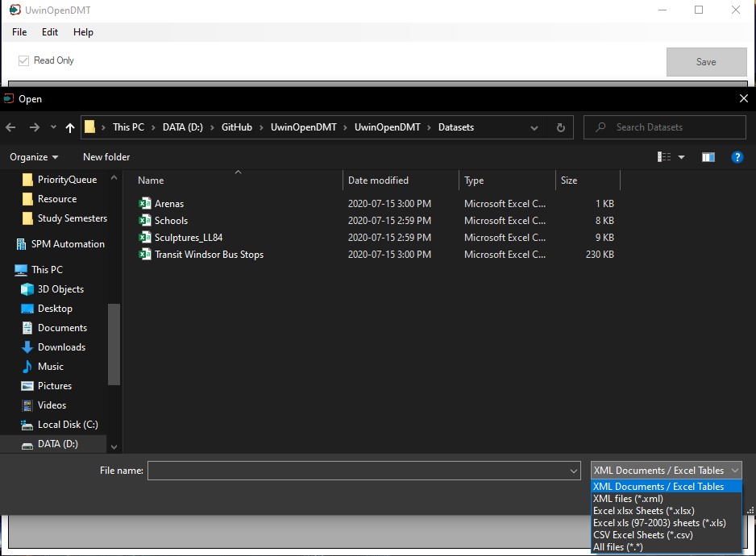Image resolution: width=756 pixels, height=556 pixels.
Task: Toggle the preview pane icon
Action: click(x=708, y=157)
